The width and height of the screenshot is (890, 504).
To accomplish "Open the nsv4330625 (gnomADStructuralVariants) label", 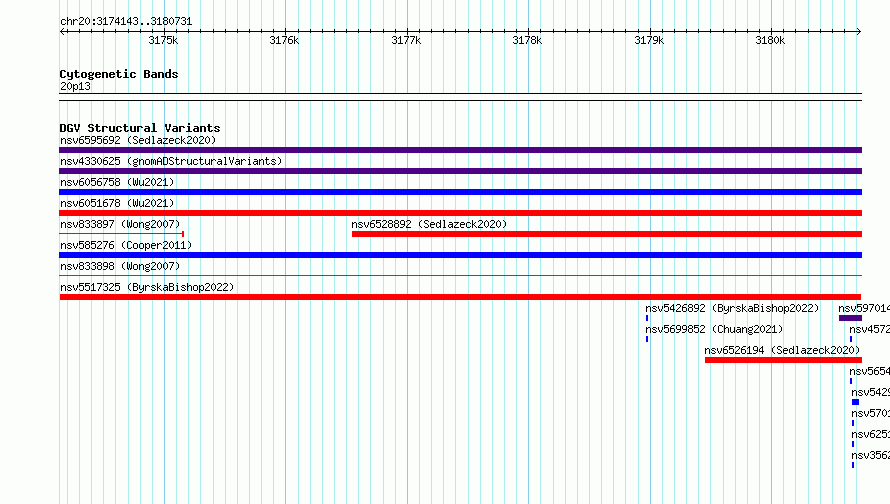I will tap(171, 161).
